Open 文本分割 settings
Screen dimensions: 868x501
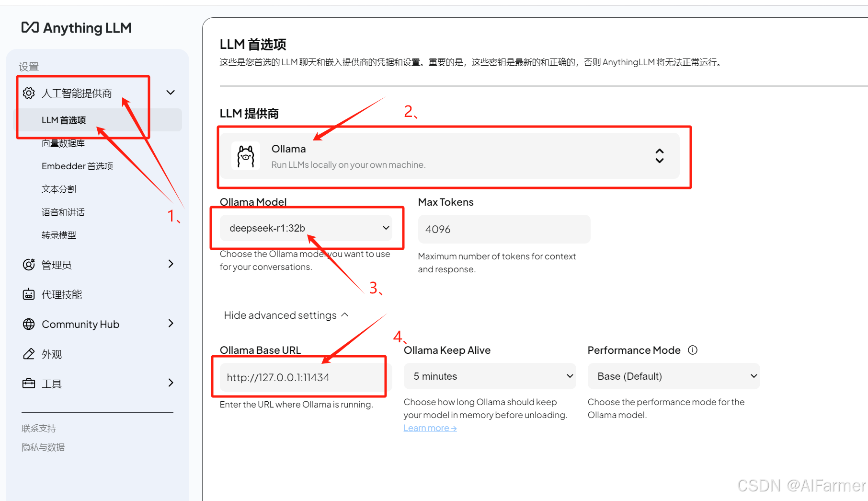(x=59, y=189)
